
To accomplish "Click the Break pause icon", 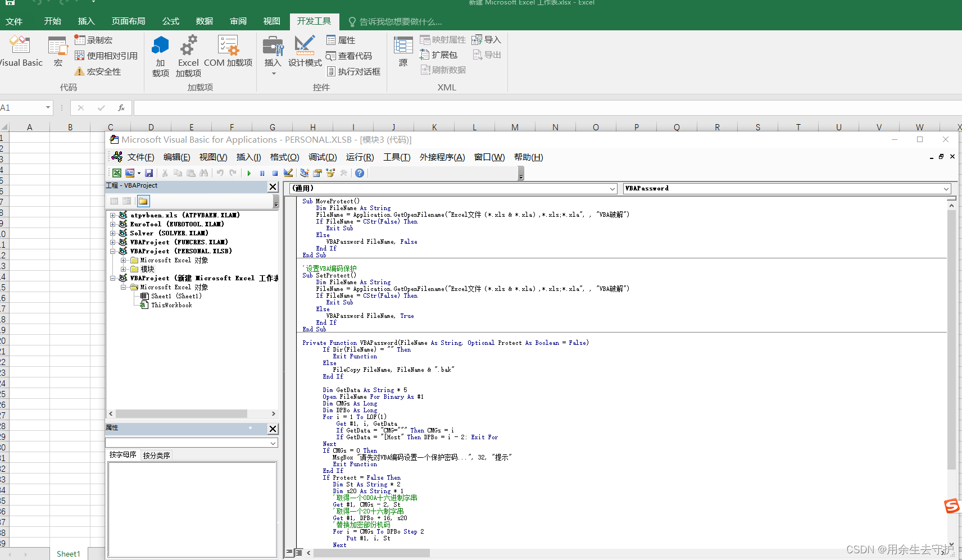I will point(262,173).
